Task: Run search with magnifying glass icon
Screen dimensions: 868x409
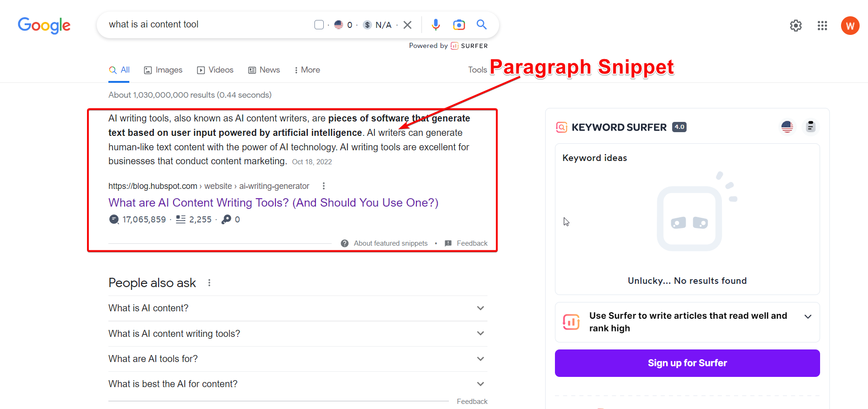Action: tap(482, 25)
